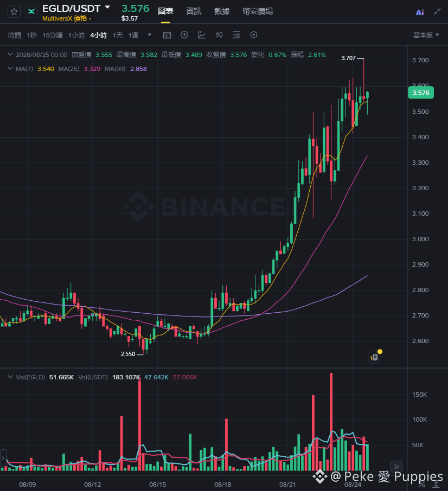This screenshot has width=448, height=491.
Task: Click the MA(25) value 3.329
Action: click(92, 69)
